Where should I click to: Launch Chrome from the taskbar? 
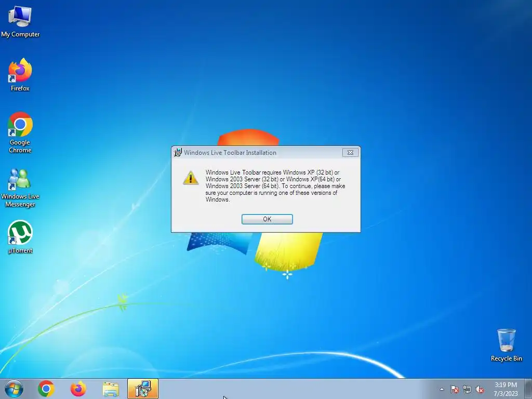pyautogui.click(x=46, y=389)
